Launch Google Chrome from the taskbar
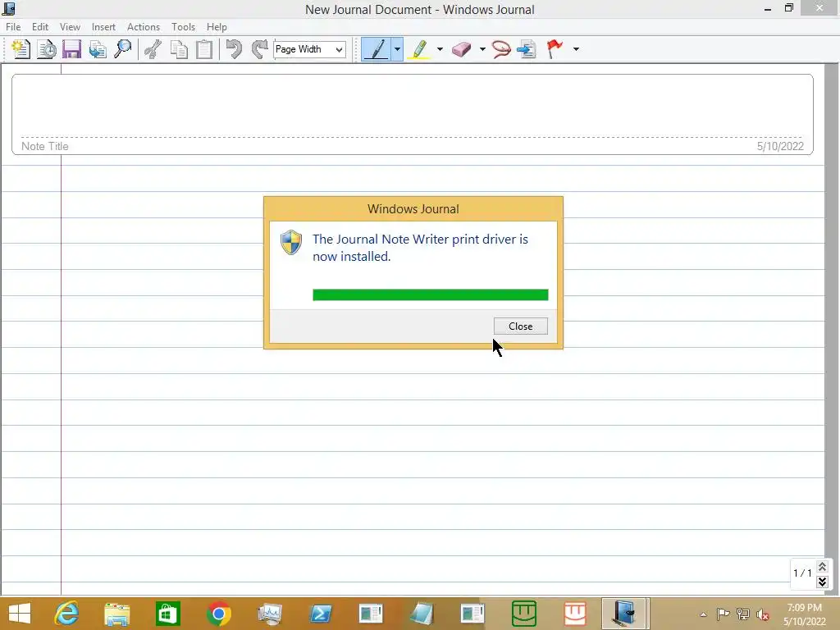840x630 pixels. tap(218, 614)
